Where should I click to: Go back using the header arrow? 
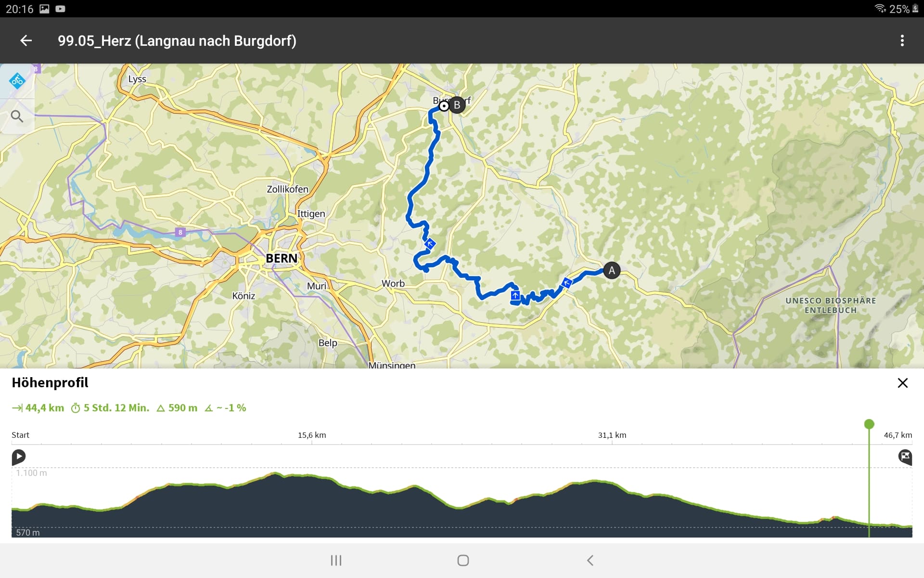click(x=26, y=41)
